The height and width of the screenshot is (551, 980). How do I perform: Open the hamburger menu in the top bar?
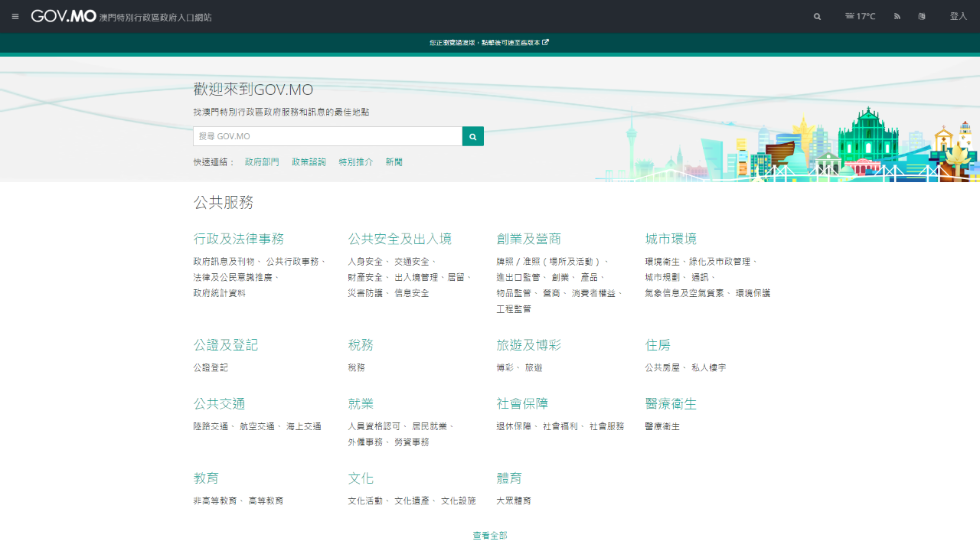click(x=15, y=16)
